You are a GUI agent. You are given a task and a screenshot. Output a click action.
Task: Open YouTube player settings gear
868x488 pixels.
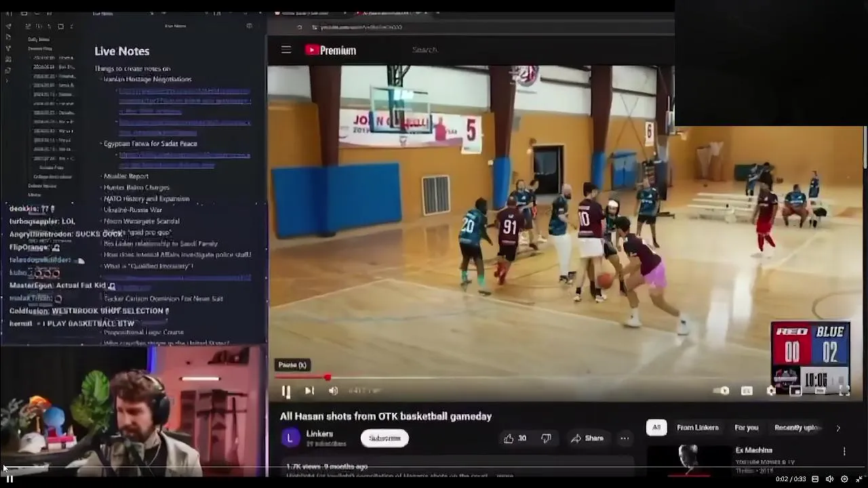click(x=771, y=391)
